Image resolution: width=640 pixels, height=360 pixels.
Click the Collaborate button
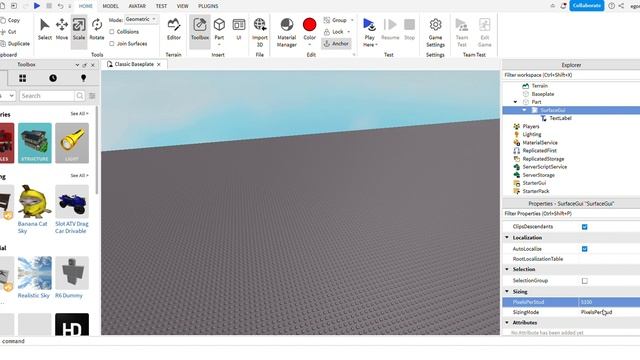pos(587,6)
